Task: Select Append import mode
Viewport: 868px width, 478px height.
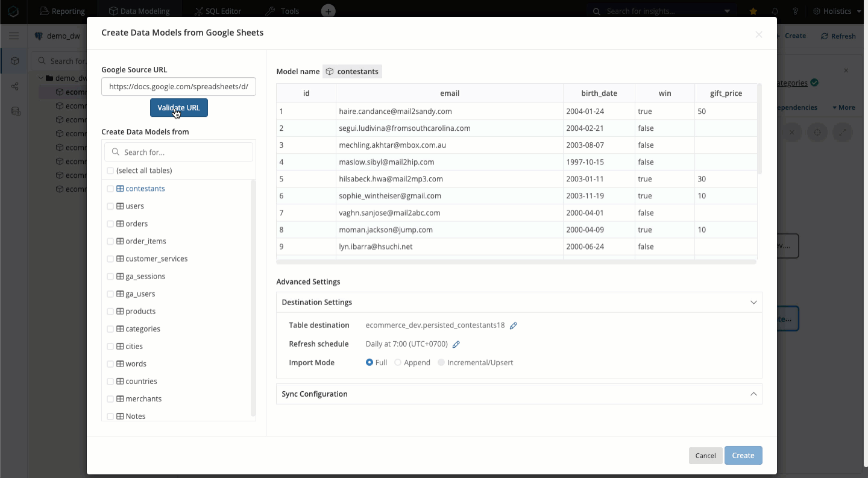Action: pyautogui.click(x=398, y=363)
